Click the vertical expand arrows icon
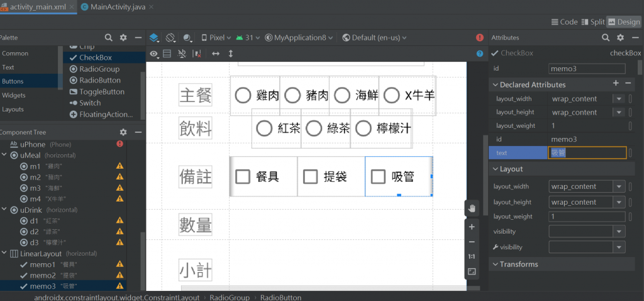This screenshot has width=644, height=301. [x=230, y=54]
